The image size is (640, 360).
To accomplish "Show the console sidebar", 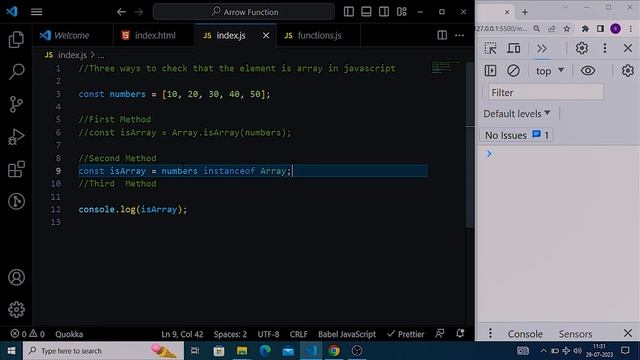I will (x=490, y=71).
